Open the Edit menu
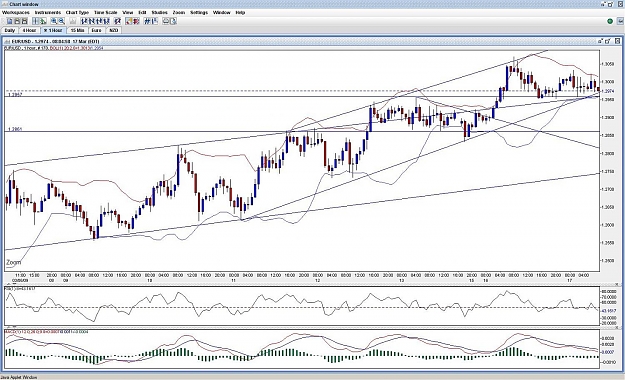 pyautogui.click(x=142, y=12)
